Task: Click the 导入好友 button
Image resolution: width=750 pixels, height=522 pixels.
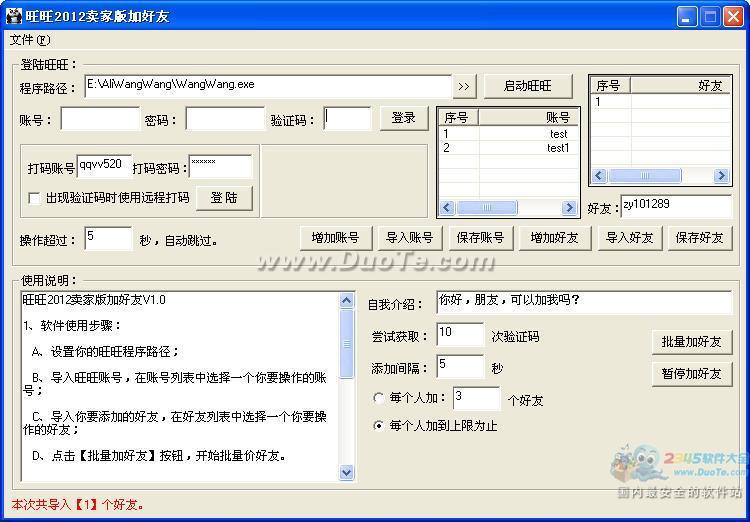Action: tap(629, 238)
